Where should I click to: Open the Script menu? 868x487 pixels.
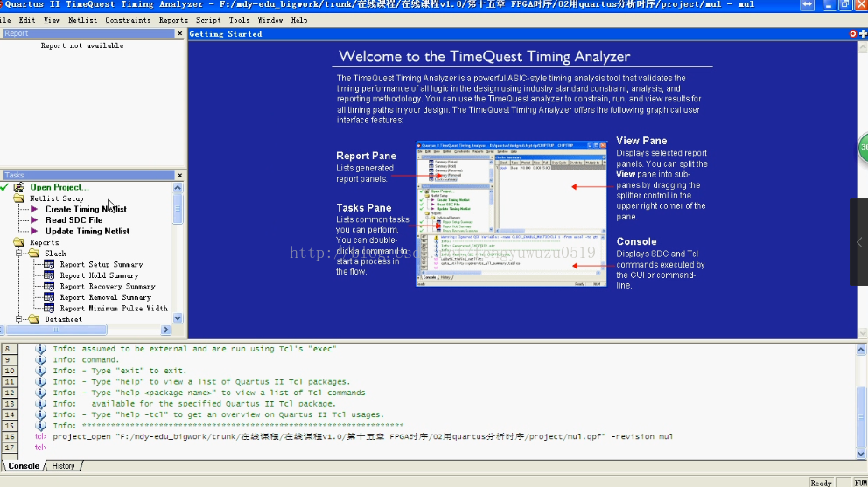coord(208,20)
